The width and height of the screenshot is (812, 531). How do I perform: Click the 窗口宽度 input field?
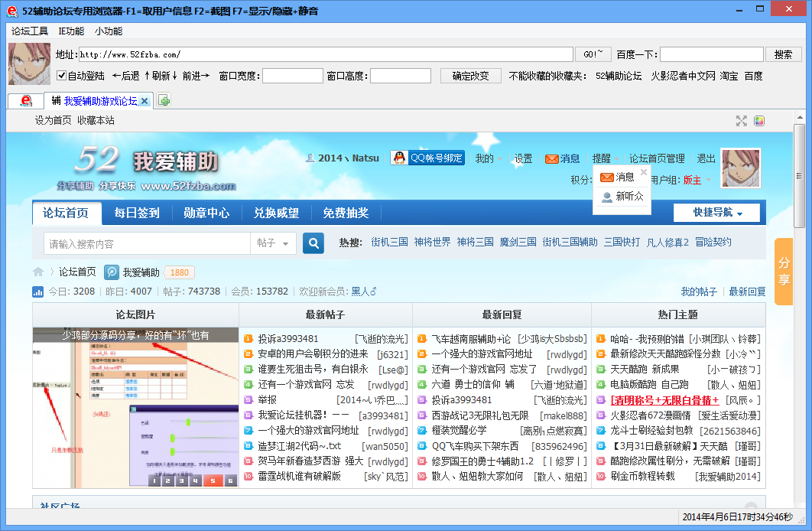[x=293, y=77]
